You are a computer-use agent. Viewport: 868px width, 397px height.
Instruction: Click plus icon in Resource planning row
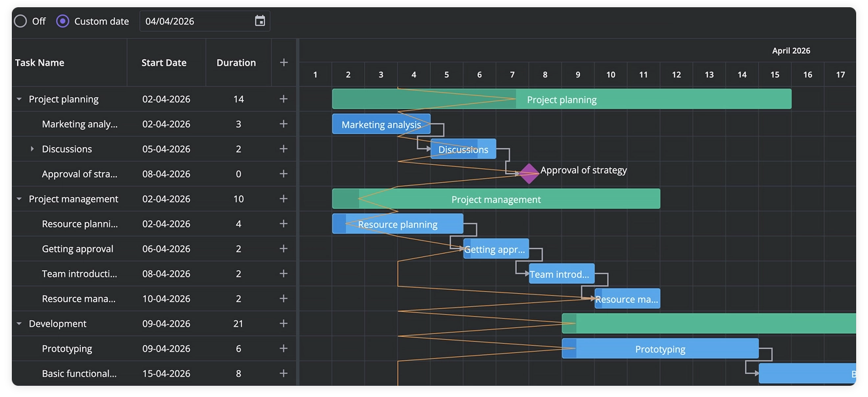pyautogui.click(x=283, y=224)
